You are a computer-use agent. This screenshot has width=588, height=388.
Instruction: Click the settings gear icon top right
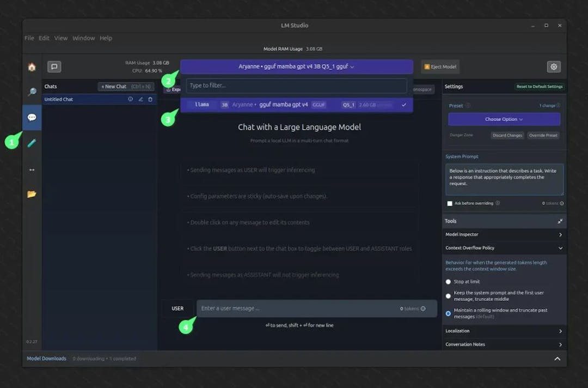(554, 67)
